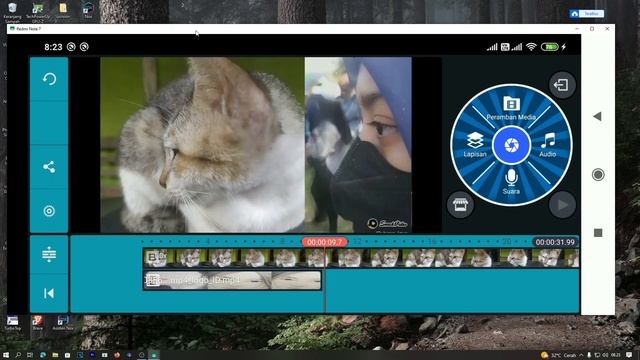Click the taskbar search magnifier

click(18, 355)
